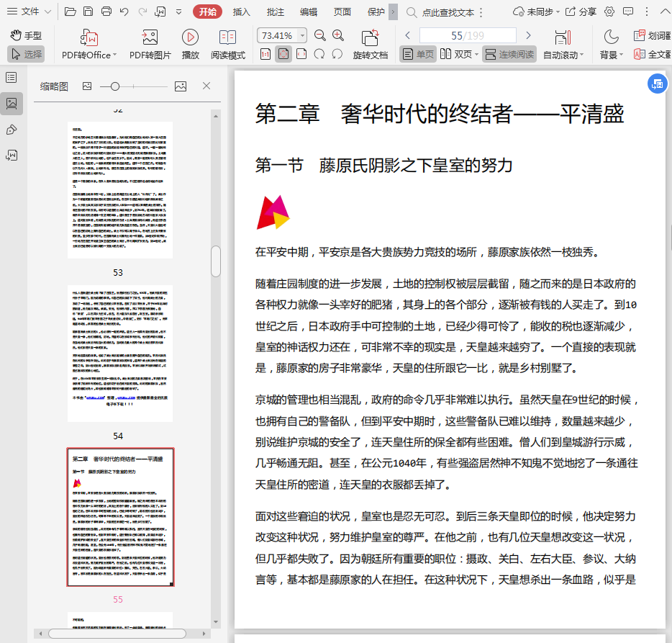Open 阅读模式 reading mode
Viewport: 672px width, 643px height.
pos(227,37)
